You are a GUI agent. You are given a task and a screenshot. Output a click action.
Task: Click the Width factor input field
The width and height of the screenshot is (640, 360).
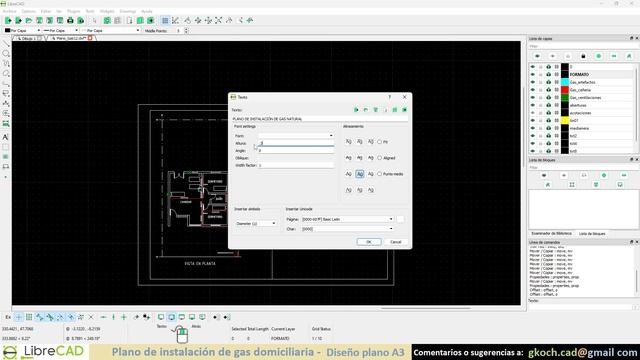click(296, 165)
